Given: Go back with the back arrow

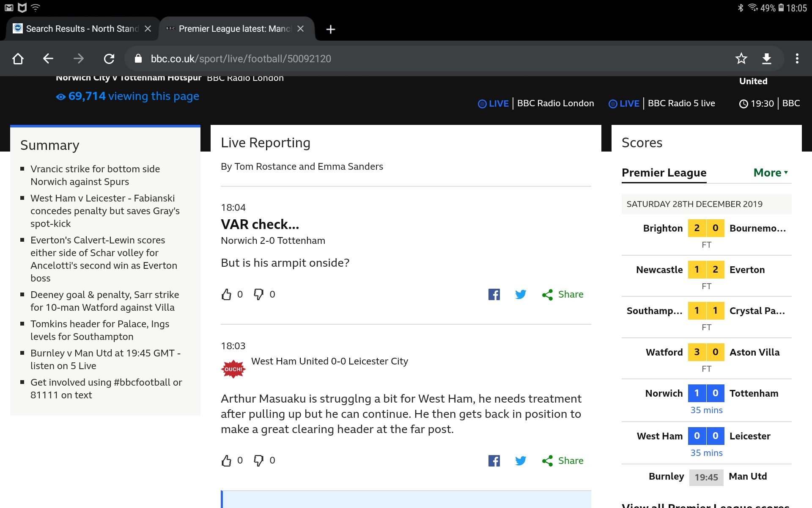Looking at the screenshot, I should 48,58.
